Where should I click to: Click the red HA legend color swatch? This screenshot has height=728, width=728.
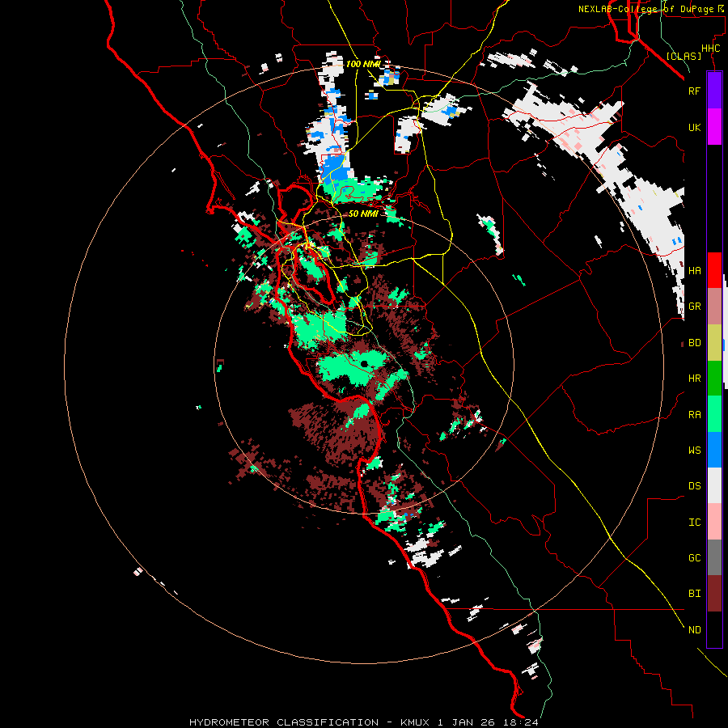[x=714, y=270]
